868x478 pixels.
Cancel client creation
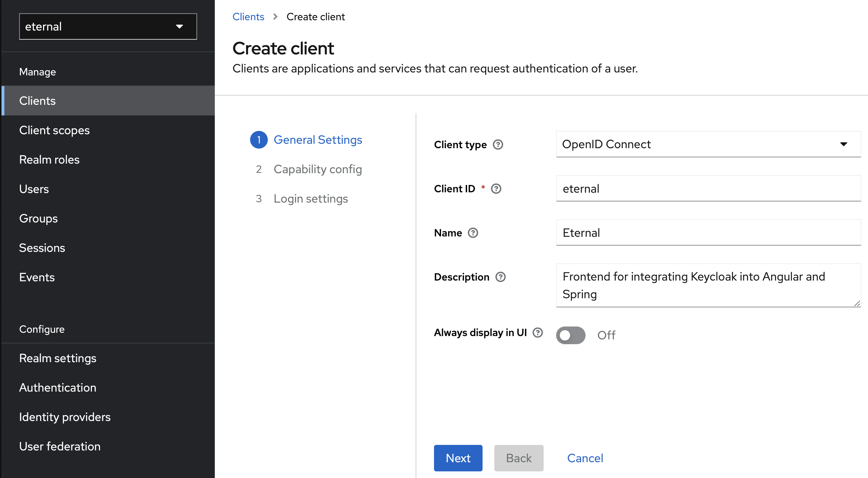(585, 458)
